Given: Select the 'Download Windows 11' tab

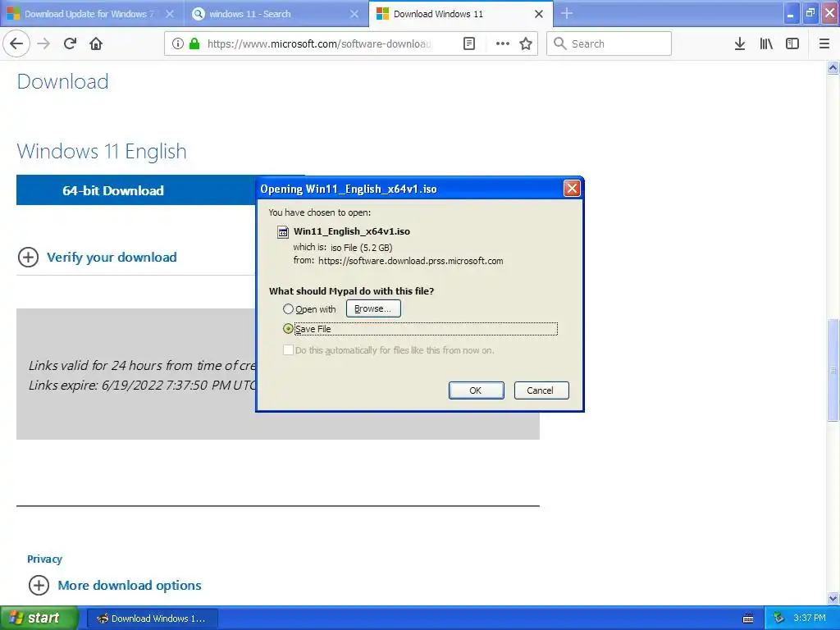Looking at the screenshot, I should (460, 14).
